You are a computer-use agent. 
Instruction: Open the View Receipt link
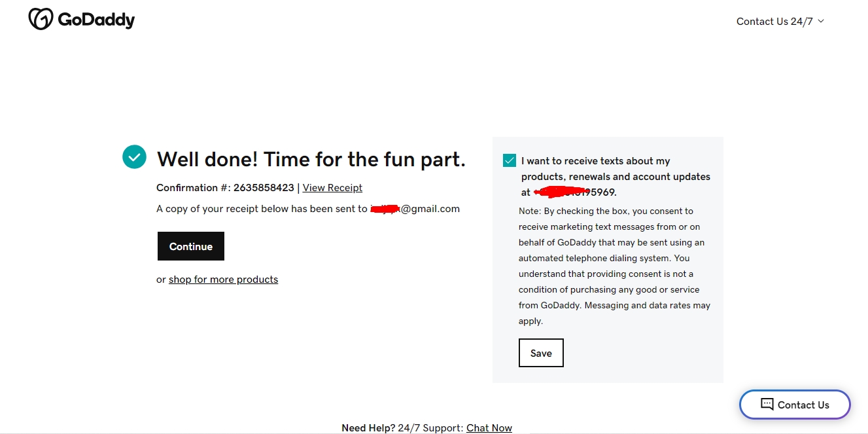click(x=332, y=188)
